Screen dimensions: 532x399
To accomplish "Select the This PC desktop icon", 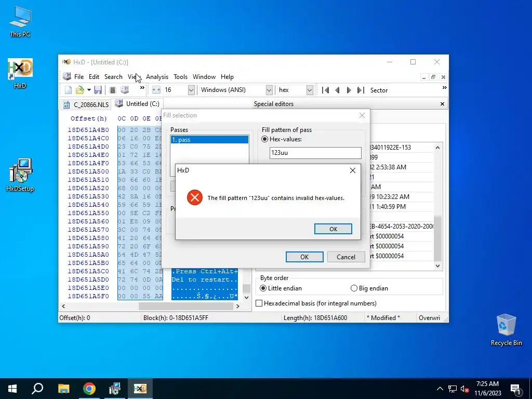I will (20, 21).
